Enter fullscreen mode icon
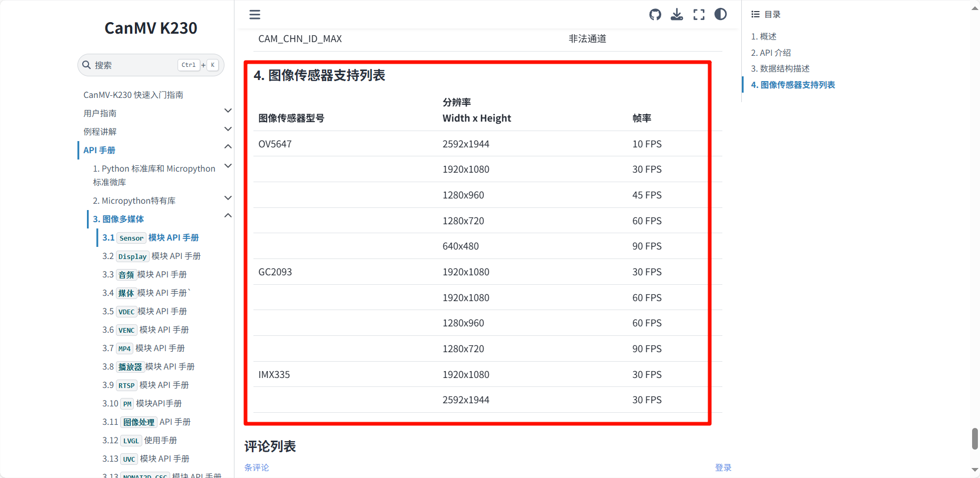980x478 pixels. tap(699, 15)
